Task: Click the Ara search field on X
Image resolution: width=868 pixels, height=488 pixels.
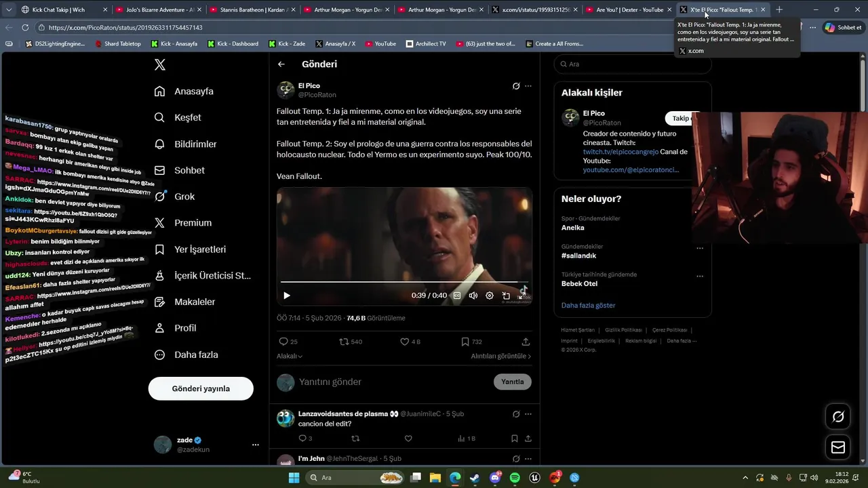Action: 633,64
